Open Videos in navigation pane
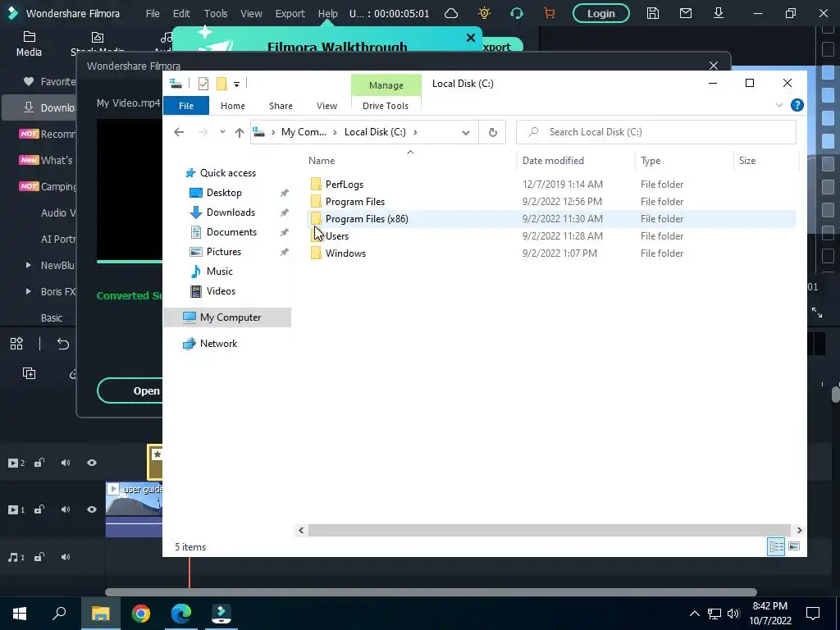This screenshot has width=840, height=630. pos(221,291)
